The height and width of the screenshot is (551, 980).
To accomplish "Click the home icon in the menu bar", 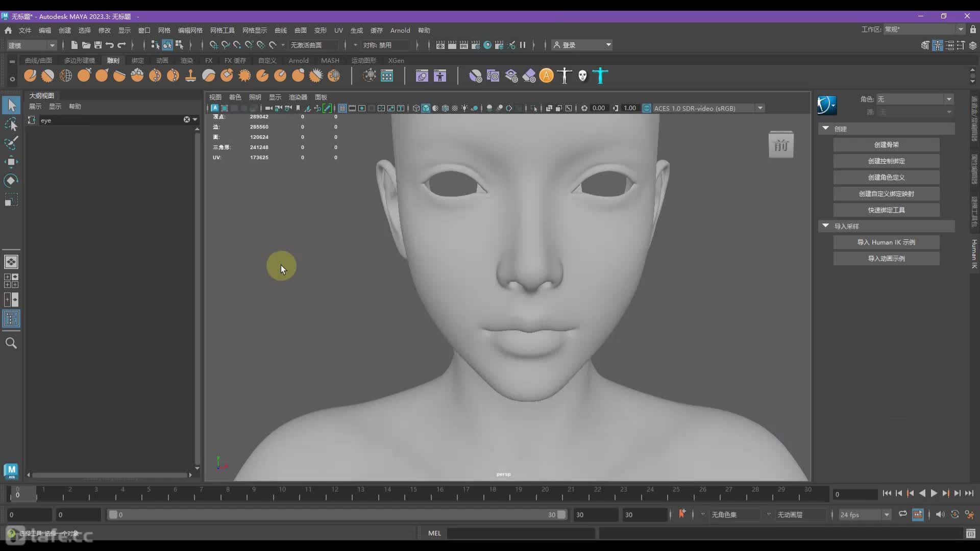I will [x=8, y=30].
